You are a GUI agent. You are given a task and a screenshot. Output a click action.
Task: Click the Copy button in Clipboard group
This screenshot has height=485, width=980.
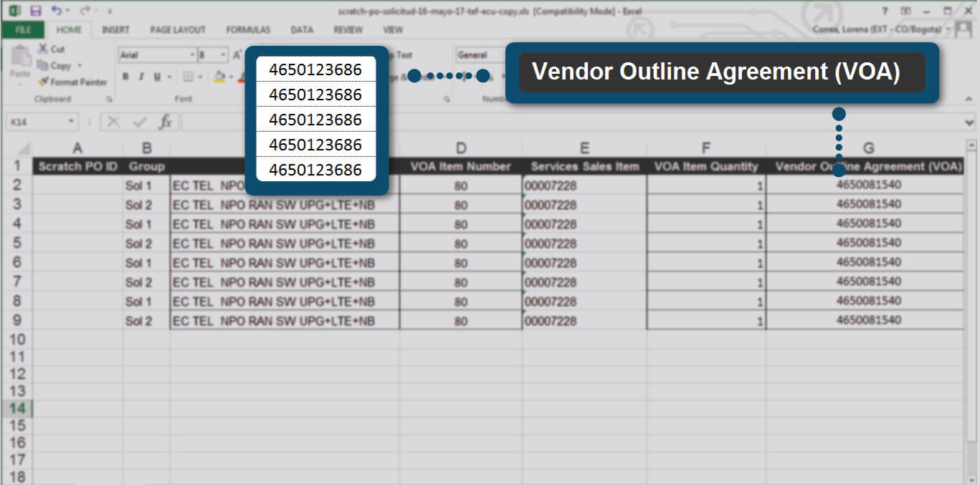point(56,65)
